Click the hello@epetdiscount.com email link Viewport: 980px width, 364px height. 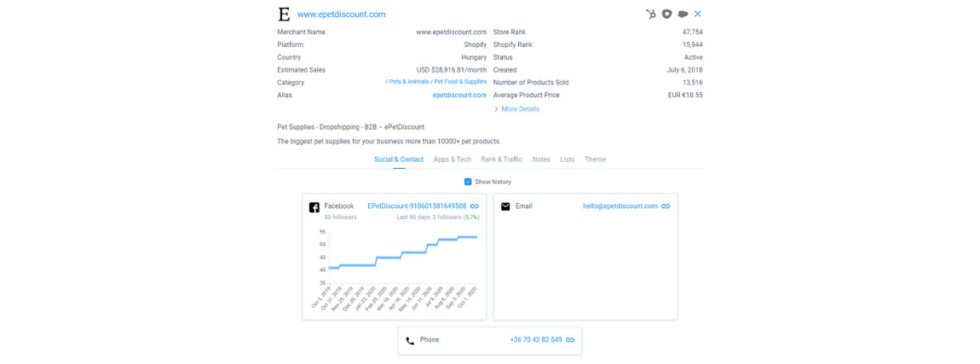[x=620, y=206]
